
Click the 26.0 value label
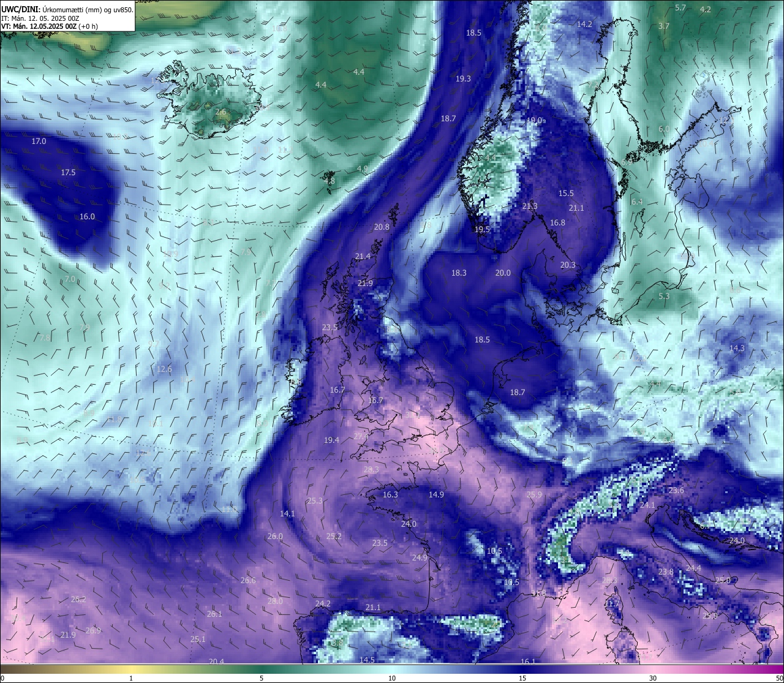275,537
